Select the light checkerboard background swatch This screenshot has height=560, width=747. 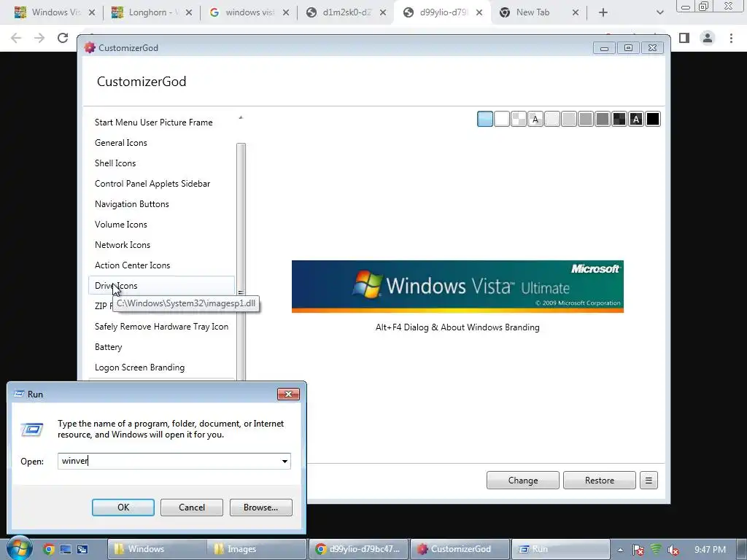click(x=519, y=119)
